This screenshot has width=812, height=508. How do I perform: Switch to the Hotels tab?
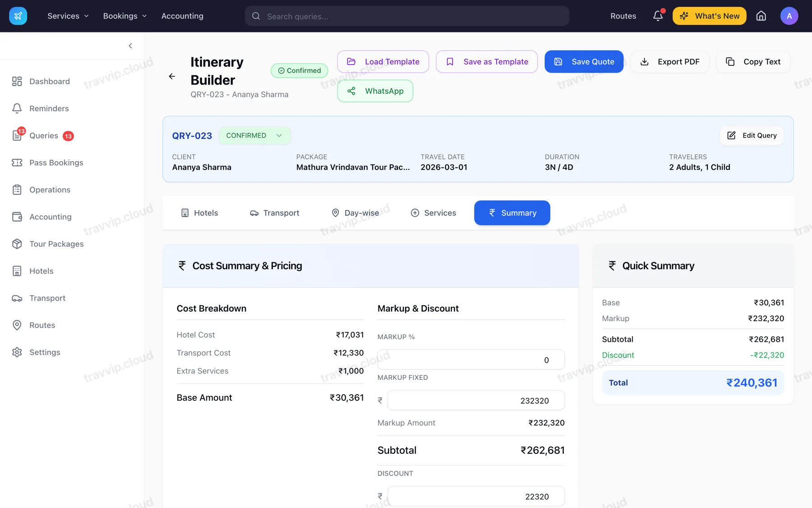(x=199, y=213)
